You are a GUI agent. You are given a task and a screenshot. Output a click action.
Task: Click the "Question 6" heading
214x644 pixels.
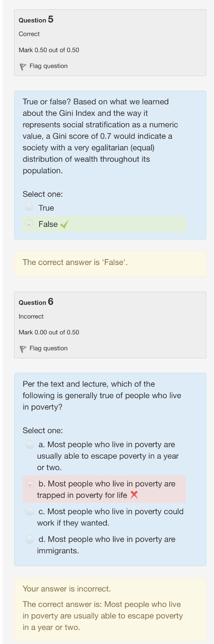(36, 302)
